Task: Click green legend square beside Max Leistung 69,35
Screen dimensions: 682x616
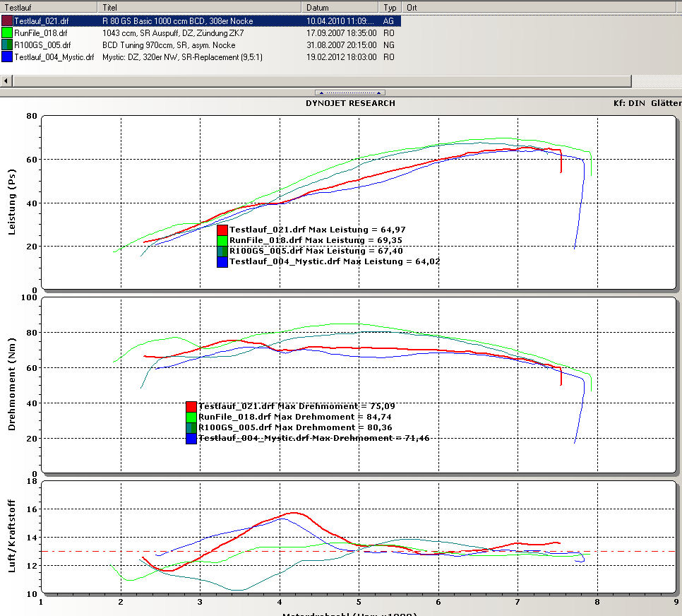Action: point(222,240)
